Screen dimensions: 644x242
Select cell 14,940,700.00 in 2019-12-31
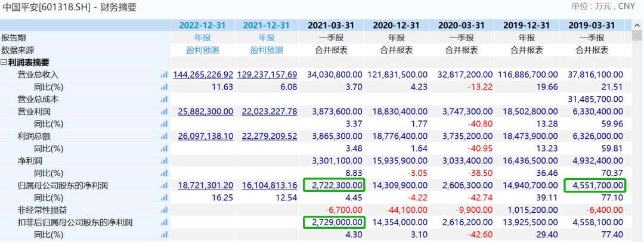coord(530,186)
